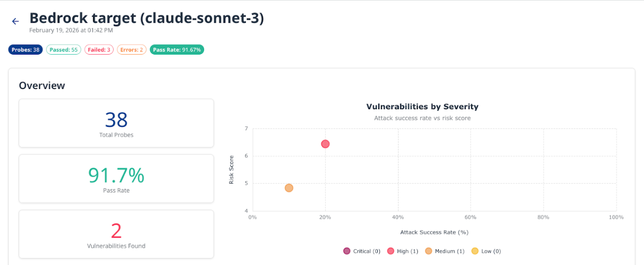Toggle the Low (0) legend item
The width and height of the screenshot is (644, 265).
click(x=485, y=251)
